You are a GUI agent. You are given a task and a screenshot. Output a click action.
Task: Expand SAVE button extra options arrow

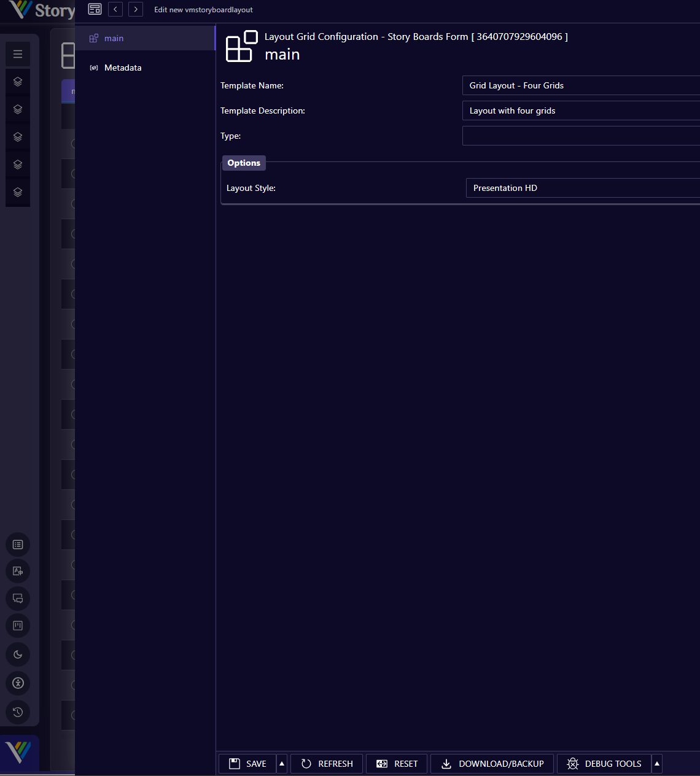click(x=281, y=763)
